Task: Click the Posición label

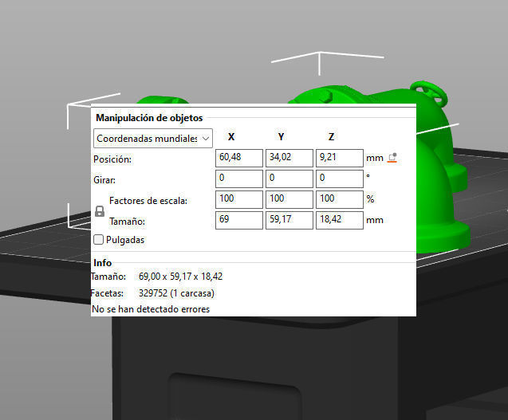Action: tap(112, 159)
